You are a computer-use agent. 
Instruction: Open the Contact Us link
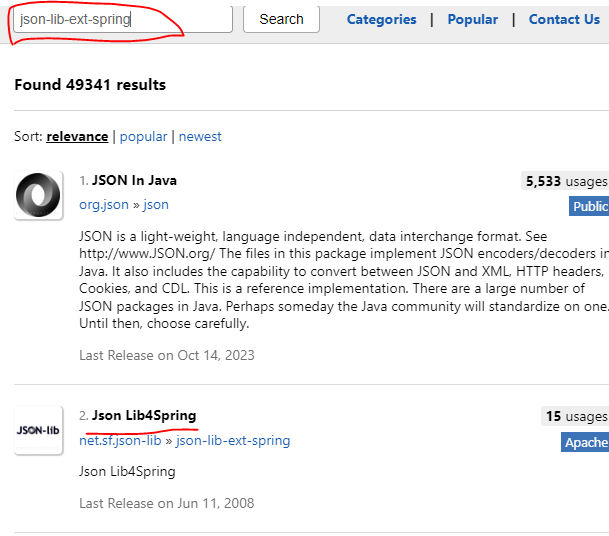click(564, 19)
